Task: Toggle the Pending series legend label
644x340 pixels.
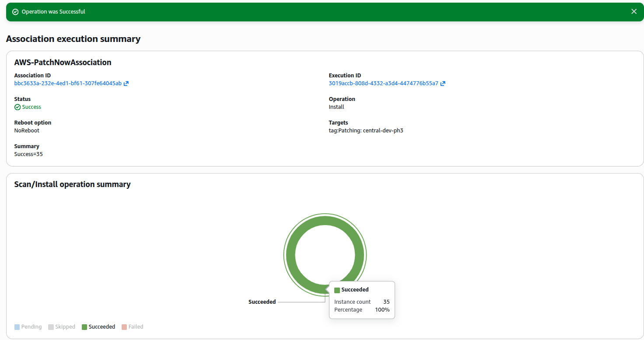Action: coord(31,327)
